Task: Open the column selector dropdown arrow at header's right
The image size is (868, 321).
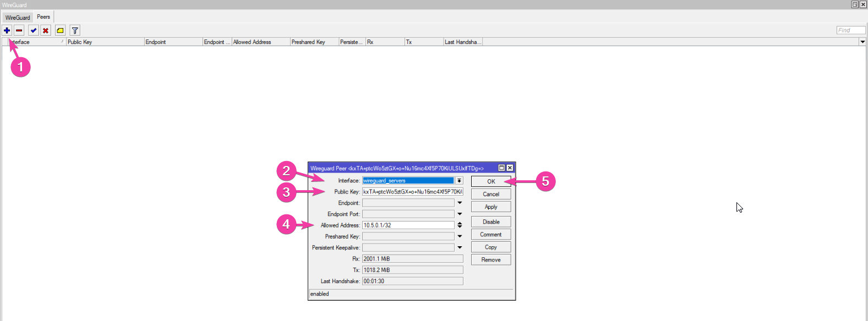Action: [x=862, y=42]
